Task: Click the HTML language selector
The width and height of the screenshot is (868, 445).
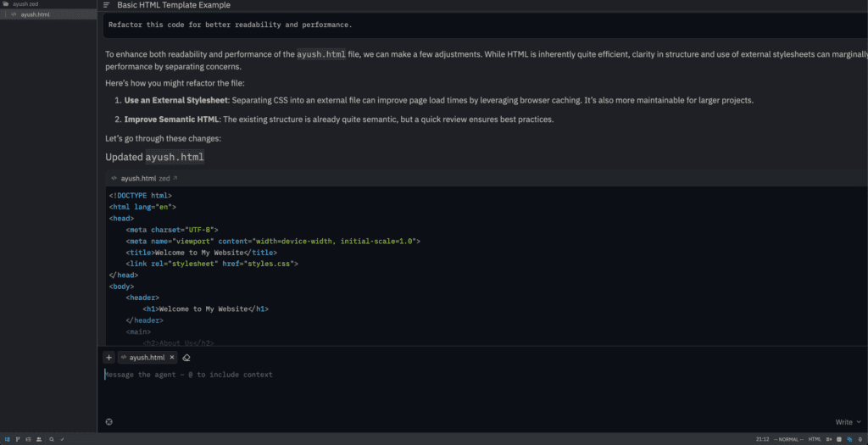Action: [815, 439]
